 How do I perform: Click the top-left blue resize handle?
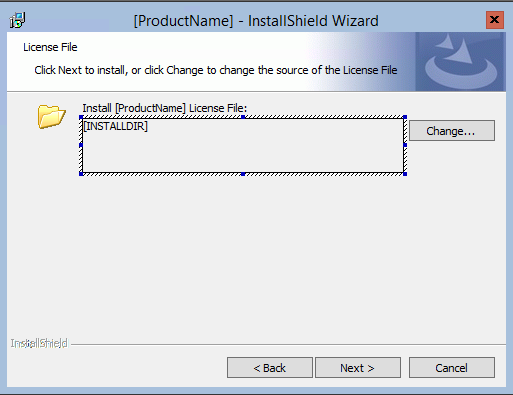(81, 117)
